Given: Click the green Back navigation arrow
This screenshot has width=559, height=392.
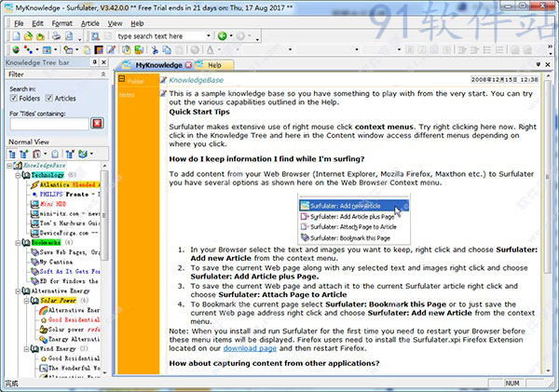Looking at the screenshot, I should pyautogui.click(x=222, y=35).
